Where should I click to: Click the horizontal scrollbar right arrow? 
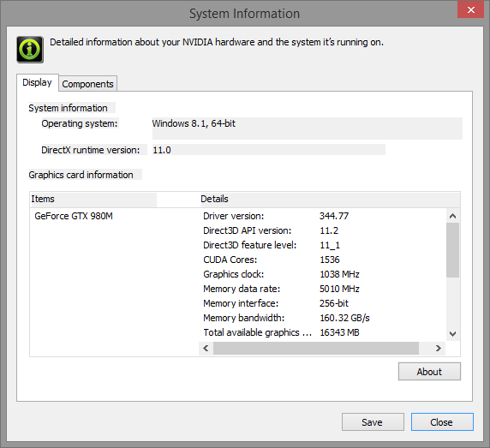[438, 348]
